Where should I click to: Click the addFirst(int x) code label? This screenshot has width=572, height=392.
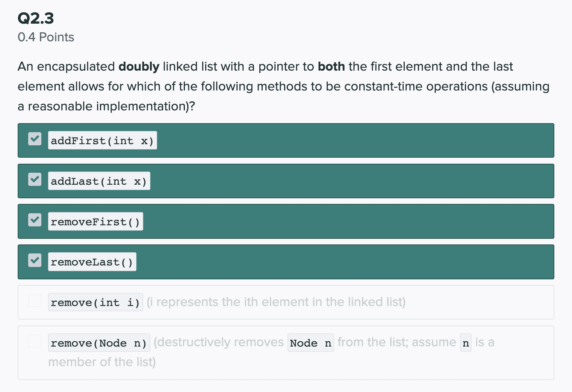(x=102, y=141)
